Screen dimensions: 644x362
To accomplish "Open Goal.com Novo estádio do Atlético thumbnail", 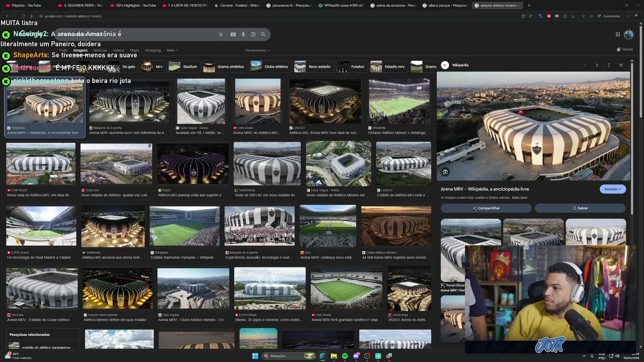I will pos(116,164).
